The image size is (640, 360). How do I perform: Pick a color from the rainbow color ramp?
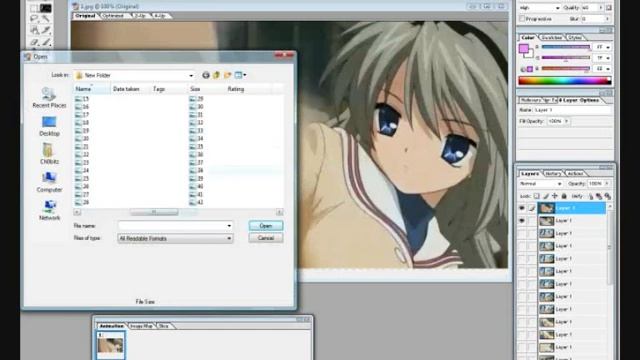[564, 81]
